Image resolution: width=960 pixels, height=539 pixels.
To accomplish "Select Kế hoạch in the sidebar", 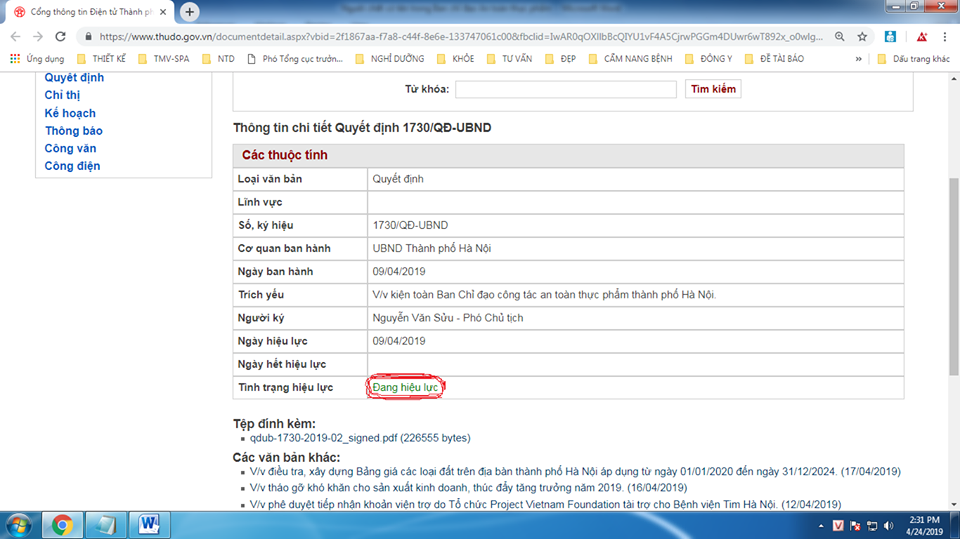I will pyautogui.click(x=70, y=113).
